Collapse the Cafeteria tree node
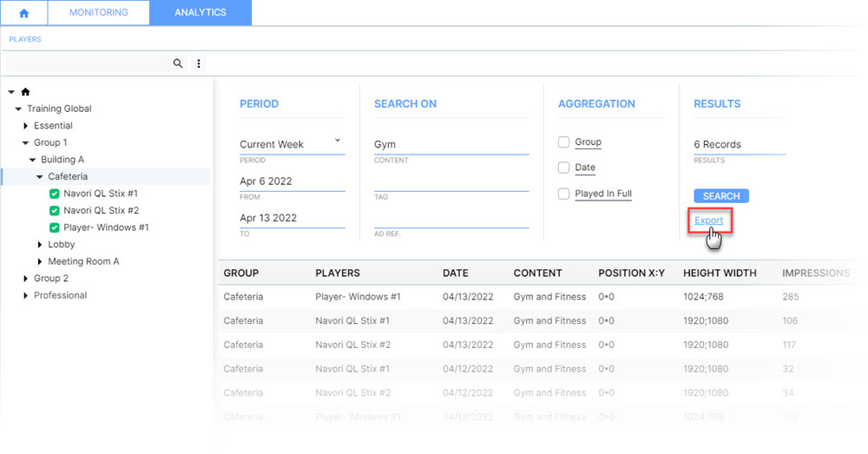This screenshot has width=868, height=454. tap(39, 177)
